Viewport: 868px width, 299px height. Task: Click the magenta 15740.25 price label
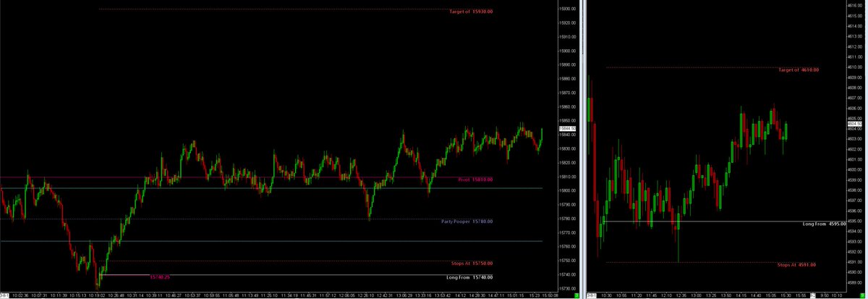click(x=159, y=277)
